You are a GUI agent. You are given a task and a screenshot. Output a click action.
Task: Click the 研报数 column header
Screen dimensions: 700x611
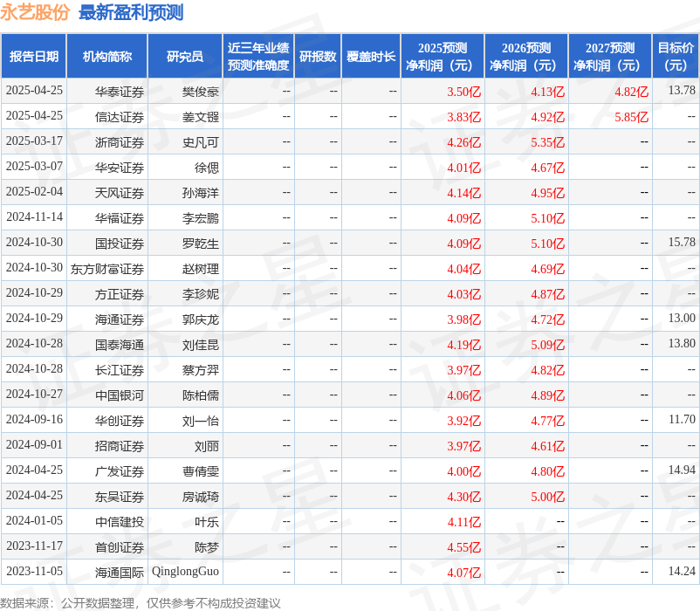(318, 56)
